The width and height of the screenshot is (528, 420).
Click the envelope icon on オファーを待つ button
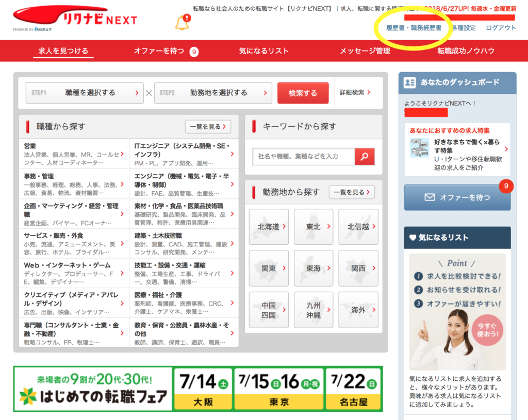(x=430, y=197)
